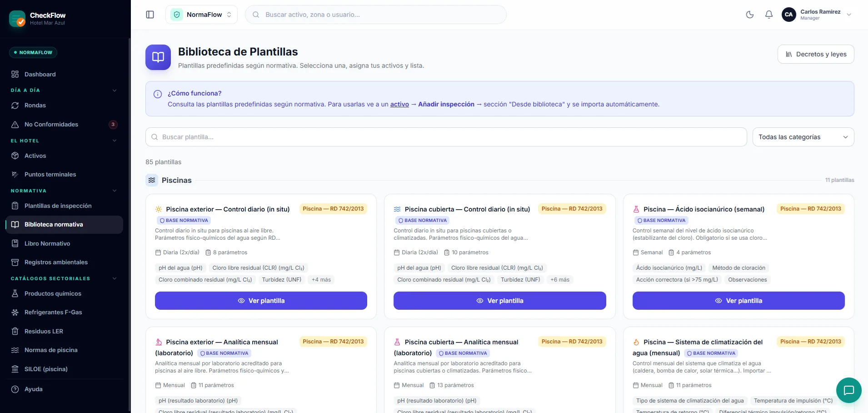
Task: Open Piscina cubierta Analítica mensual card title
Action: (456, 348)
